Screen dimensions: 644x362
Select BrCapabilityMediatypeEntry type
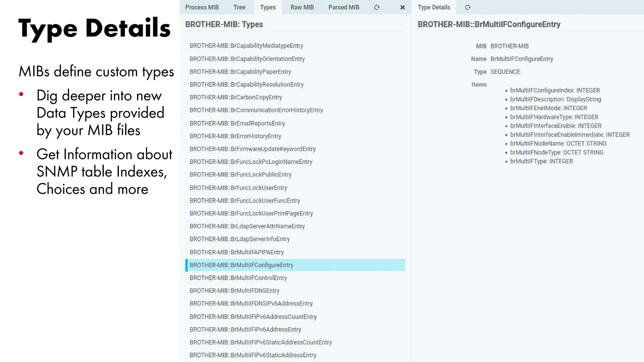click(295, 46)
